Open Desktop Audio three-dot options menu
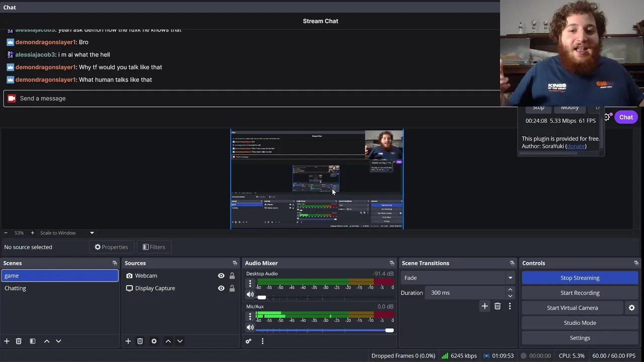The height and width of the screenshot is (362, 644). [x=250, y=284]
